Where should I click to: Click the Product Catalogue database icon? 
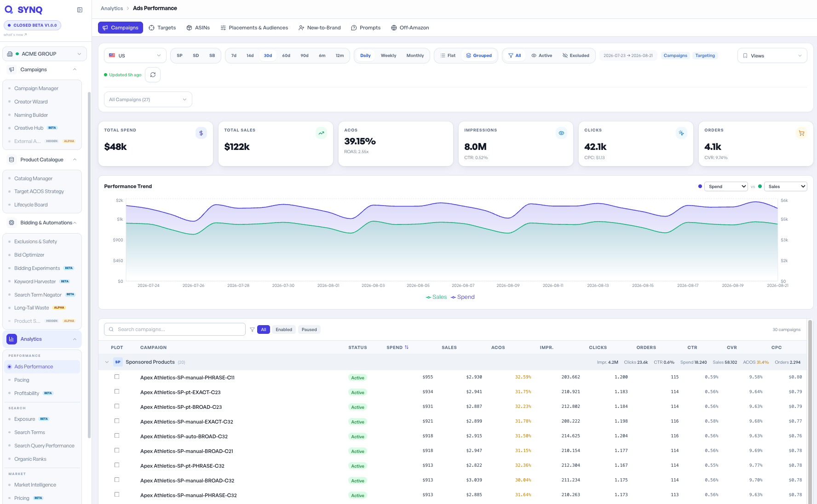[12, 160]
